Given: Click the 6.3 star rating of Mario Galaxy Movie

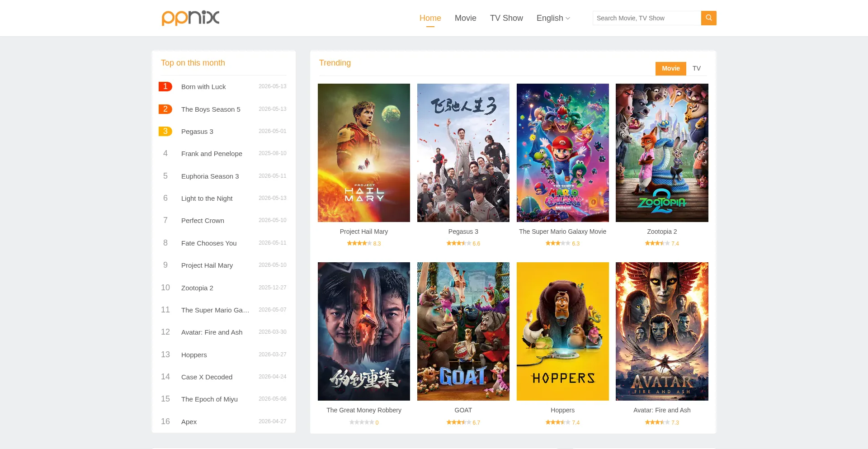Looking at the screenshot, I should coord(562,243).
